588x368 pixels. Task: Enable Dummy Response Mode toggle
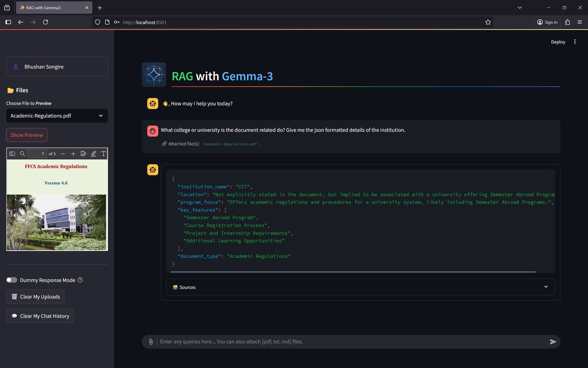pyautogui.click(x=12, y=280)
